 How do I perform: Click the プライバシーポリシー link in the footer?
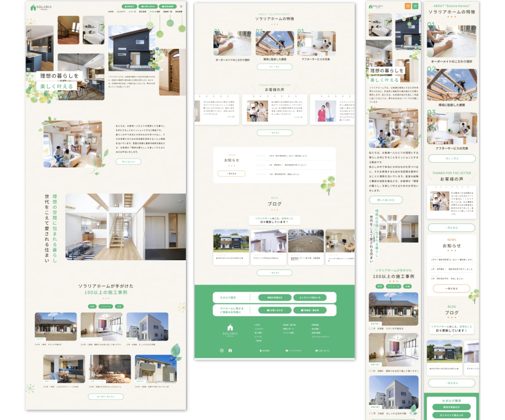click(x=320, y=337)
